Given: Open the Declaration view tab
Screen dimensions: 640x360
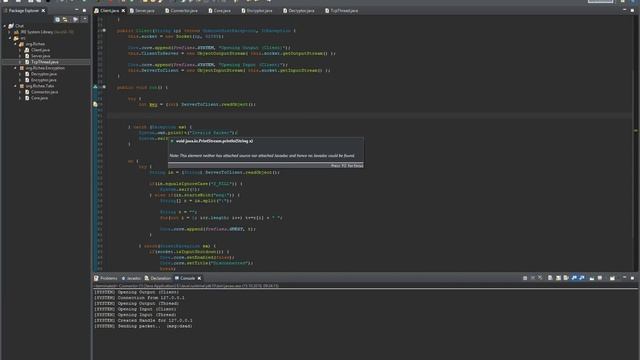Looking at the screenshot, I should (x=158, y=278).
